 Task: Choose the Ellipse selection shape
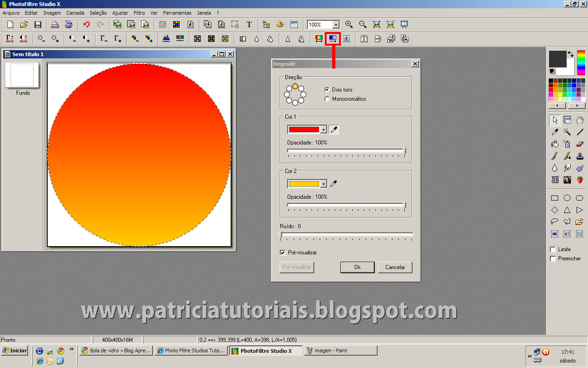(x=567, y=198)
